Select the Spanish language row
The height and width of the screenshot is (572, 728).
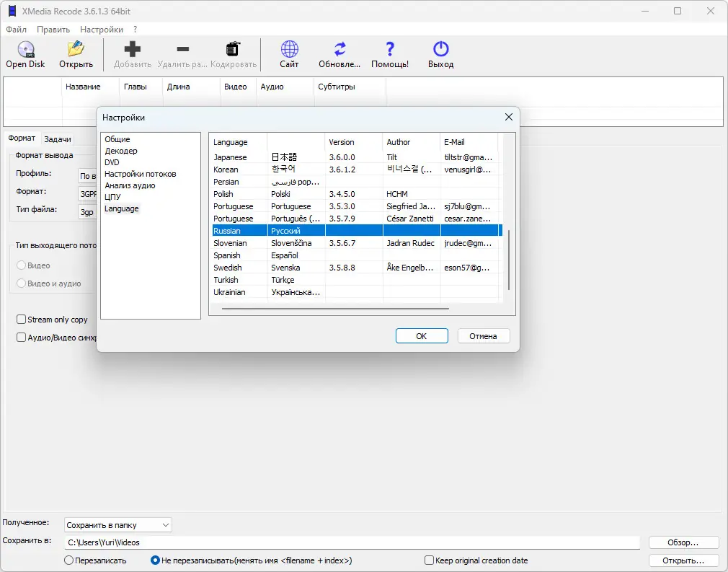point(357,255)
